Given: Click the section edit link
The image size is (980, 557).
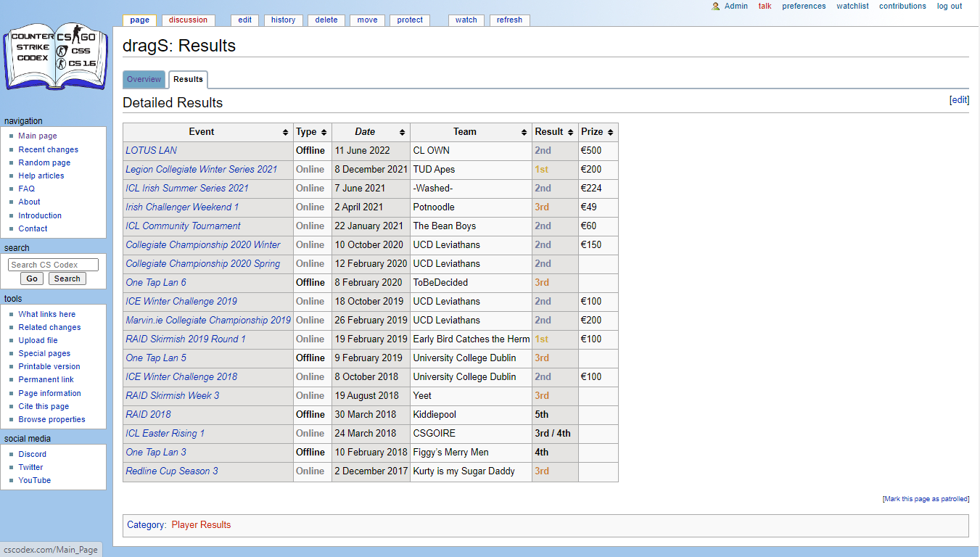Looking at the screenshot, I should pyautogui.click(x=959, y=100).
